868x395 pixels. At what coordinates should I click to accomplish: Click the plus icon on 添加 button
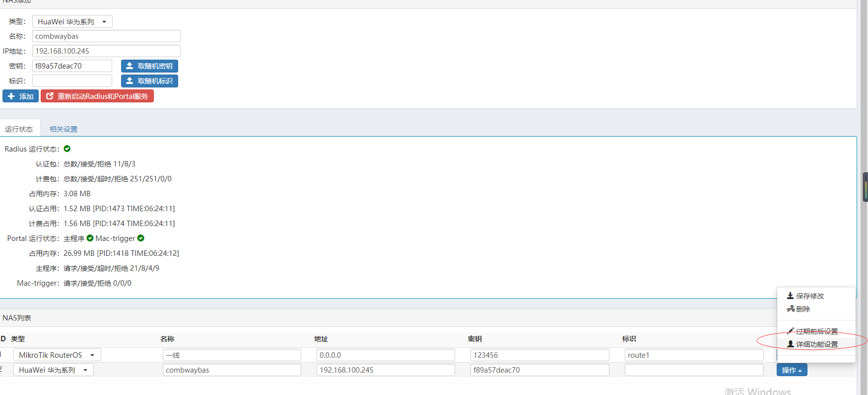[x=11, y=96]
